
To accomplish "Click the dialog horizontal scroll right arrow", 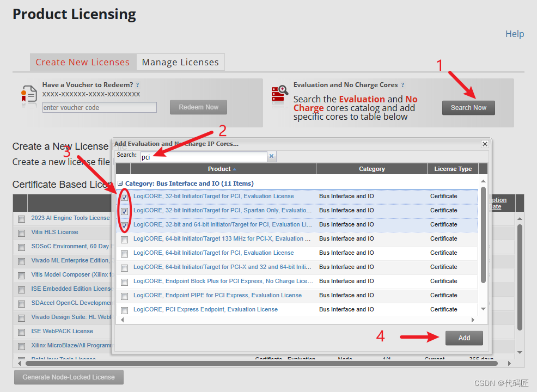I will tap(473, 320).
